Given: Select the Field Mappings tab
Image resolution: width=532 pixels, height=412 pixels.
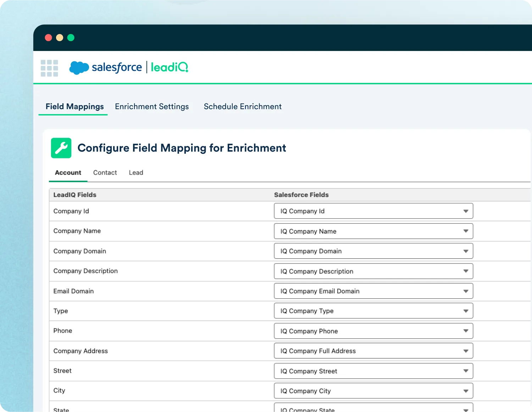Looking at the screenshot, I should tap(74, 107).
